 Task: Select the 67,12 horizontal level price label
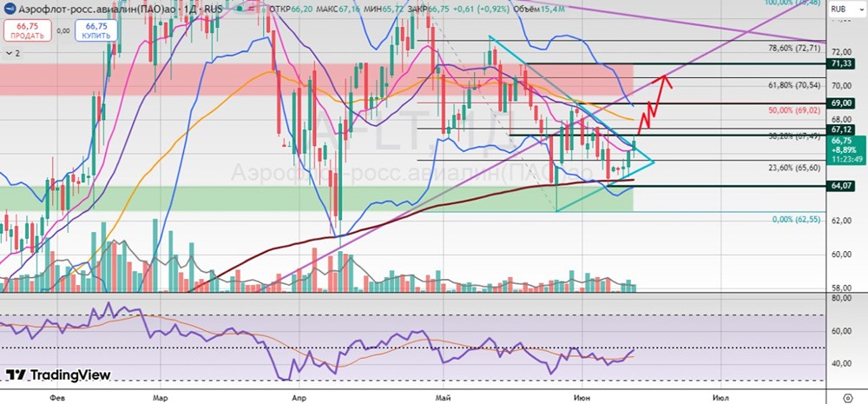pyautogui.click(x=839, y=129)
